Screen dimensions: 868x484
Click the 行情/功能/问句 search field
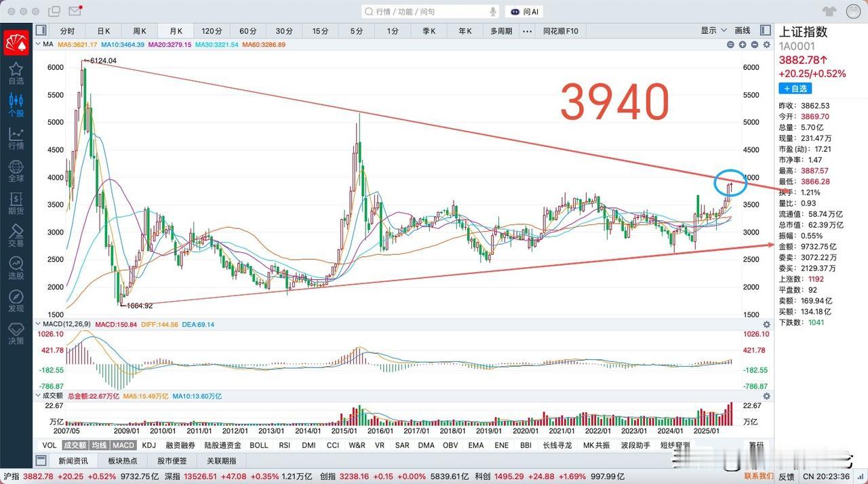click(x=431, y=12)
